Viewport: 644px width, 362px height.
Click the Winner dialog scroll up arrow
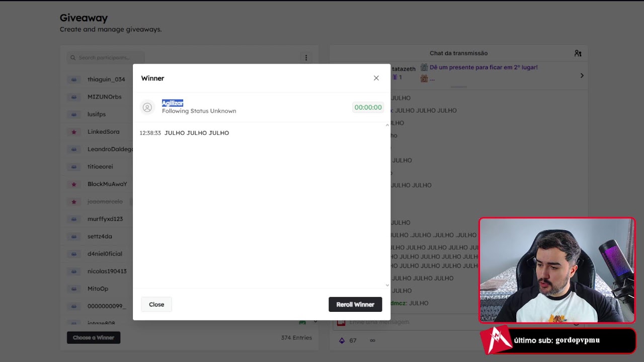[x=387, y=125]
